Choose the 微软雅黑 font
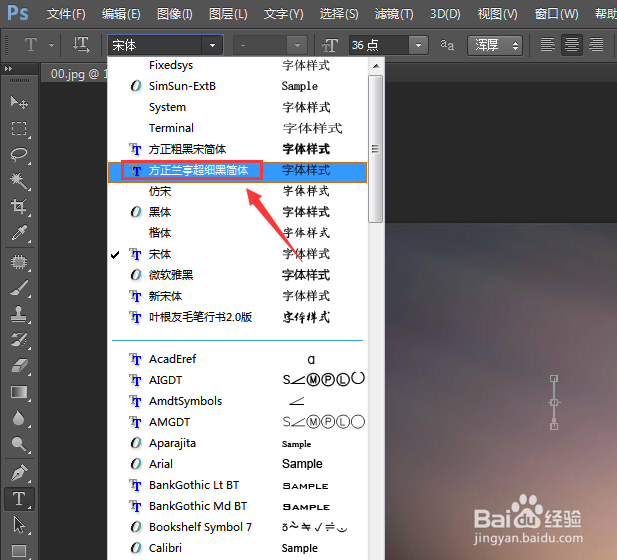Viewport: 617px width, 560px height. 237,275
